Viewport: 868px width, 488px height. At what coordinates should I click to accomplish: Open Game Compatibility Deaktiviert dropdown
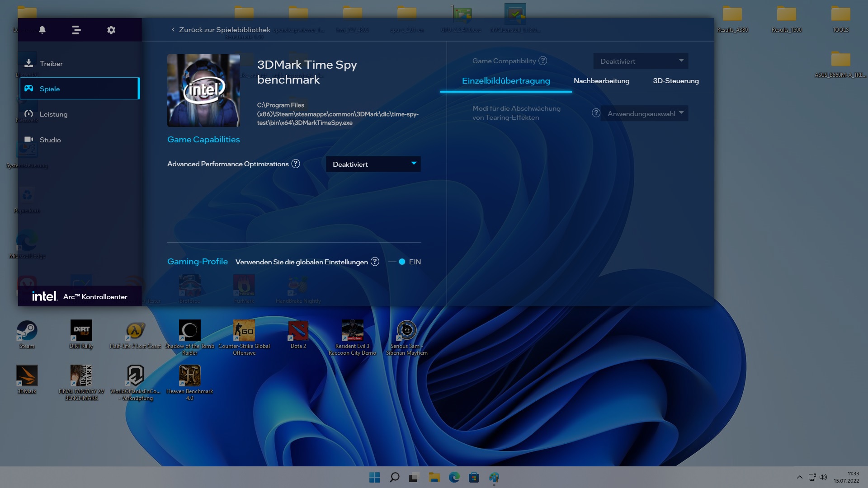(x=640, y=61)
